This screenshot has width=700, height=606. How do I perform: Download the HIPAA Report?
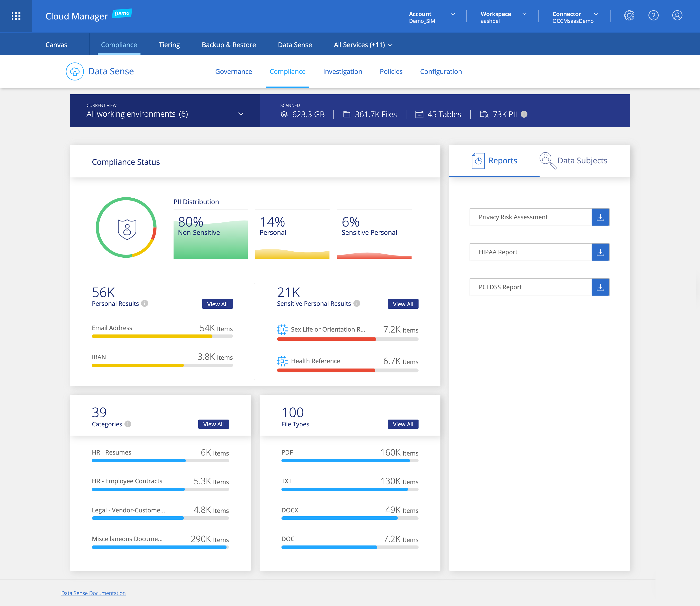click(600, 252)
